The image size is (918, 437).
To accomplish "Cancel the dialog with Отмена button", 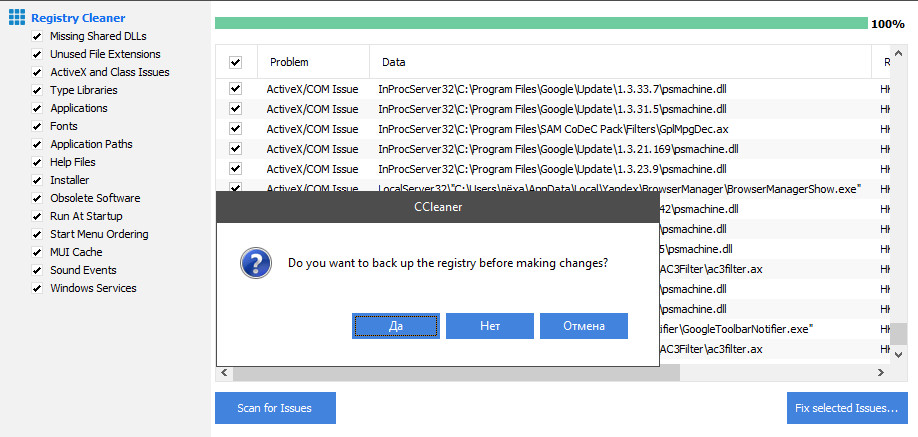I will 583,326.
